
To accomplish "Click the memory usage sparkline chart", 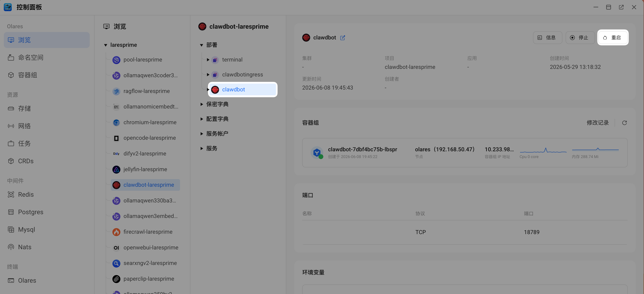I will [595, 149].
